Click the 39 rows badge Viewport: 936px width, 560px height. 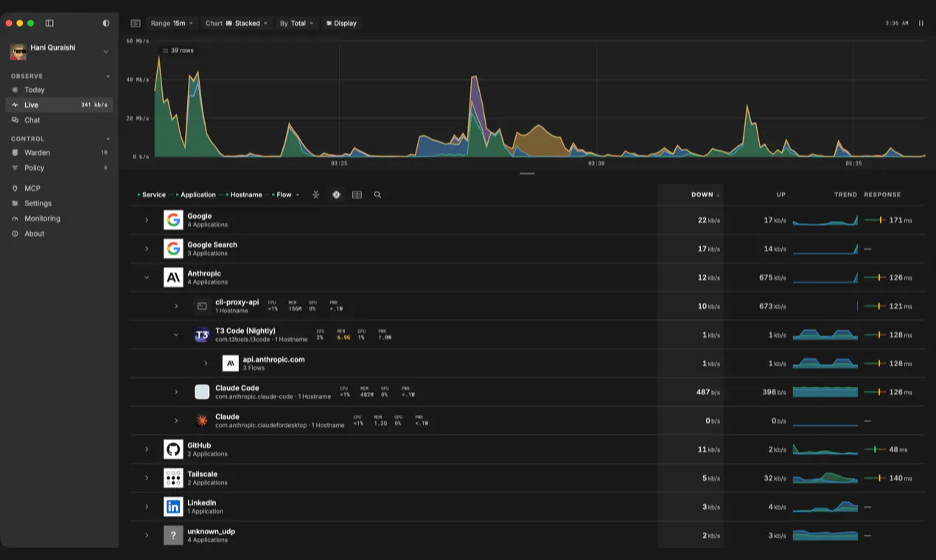point(177,51)
